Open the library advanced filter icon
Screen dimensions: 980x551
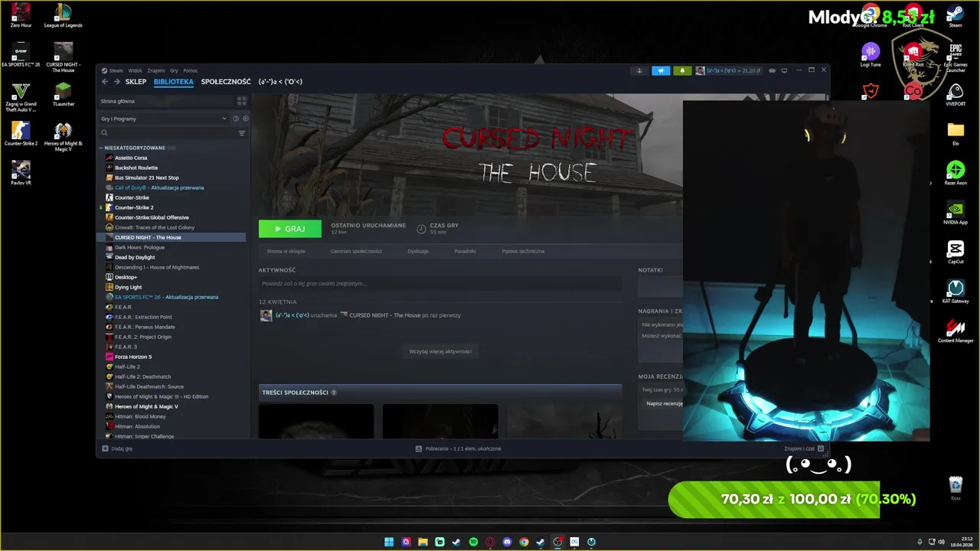(242, 133)
